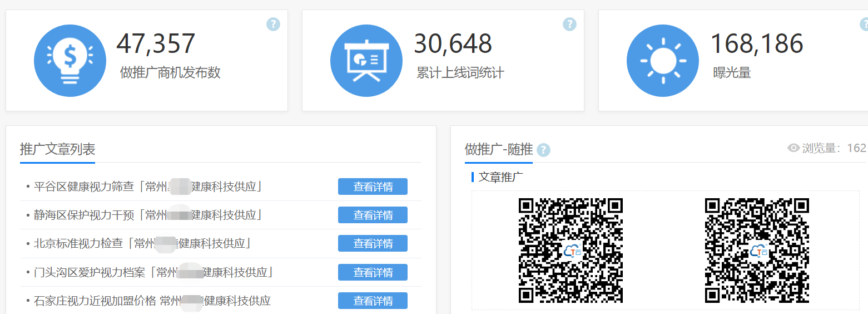This screenshot has height=314, width=868.
Task: Open the 石家庄视力近视加盟价格 article title
Action: point(152,301)
